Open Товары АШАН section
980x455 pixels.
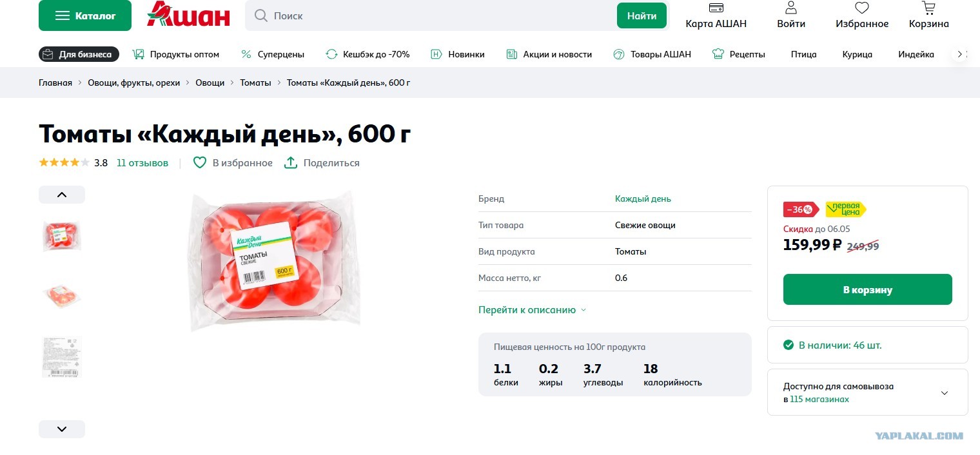pos(652,54)
